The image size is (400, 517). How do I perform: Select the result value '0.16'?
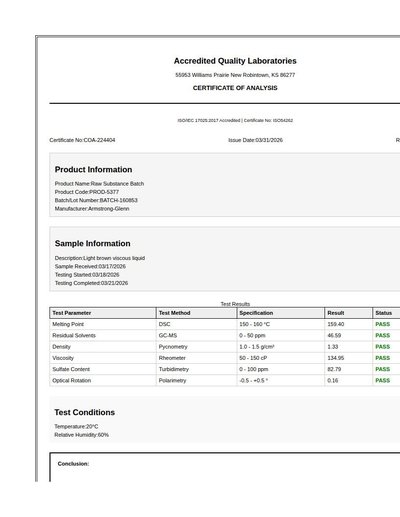(333, 381)
